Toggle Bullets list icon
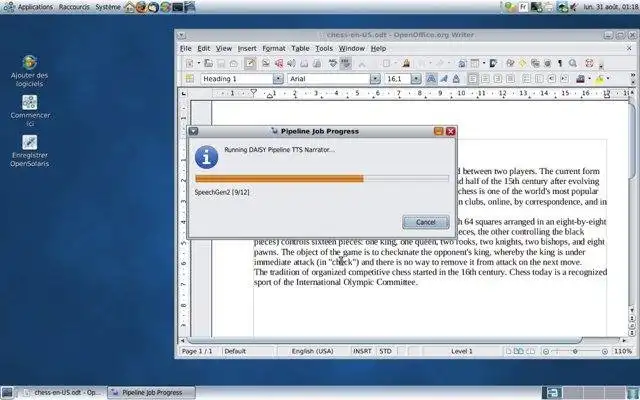This screenshot has width=640, height=400. click(x=539, y=78)
